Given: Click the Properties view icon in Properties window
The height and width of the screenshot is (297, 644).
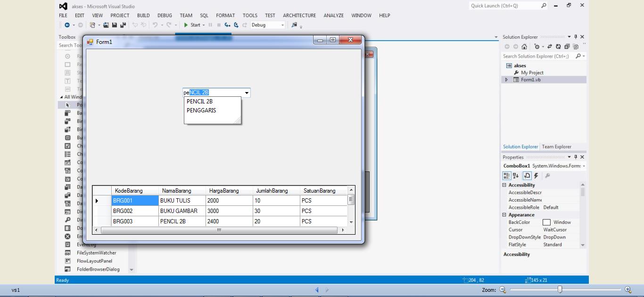Looking at the screenshot, I should point(527,176).
